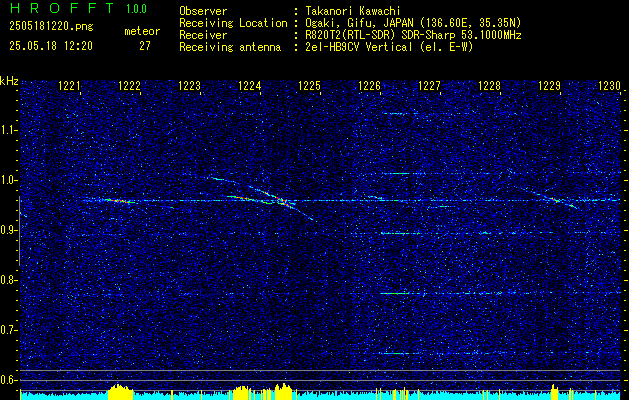Click the 1225 time marker
629x400 pixels.
(x=309, y=86)
